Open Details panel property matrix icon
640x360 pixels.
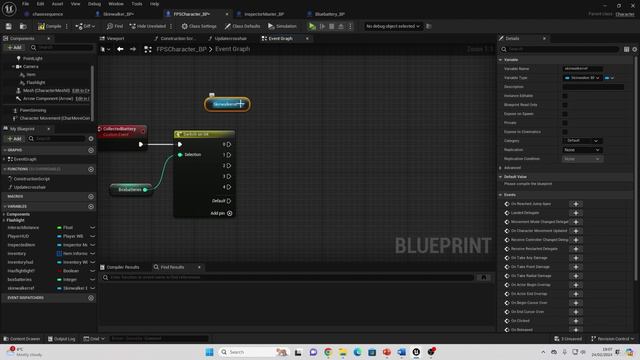[x=627, y=49]
